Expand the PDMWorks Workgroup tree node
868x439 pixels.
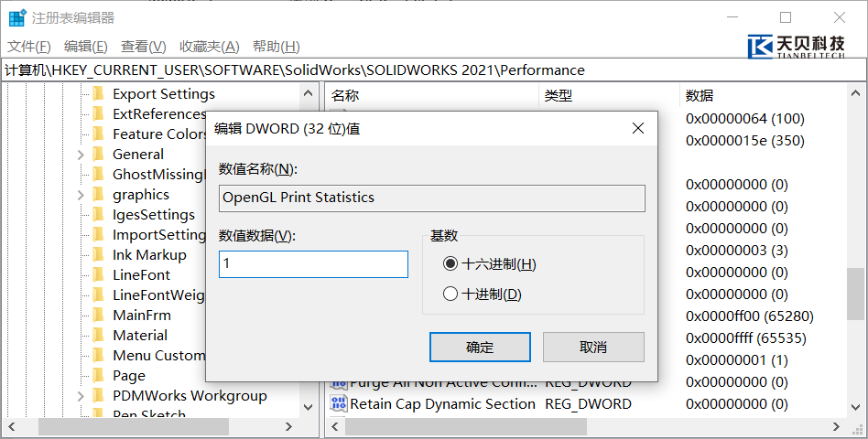(81, 396)
